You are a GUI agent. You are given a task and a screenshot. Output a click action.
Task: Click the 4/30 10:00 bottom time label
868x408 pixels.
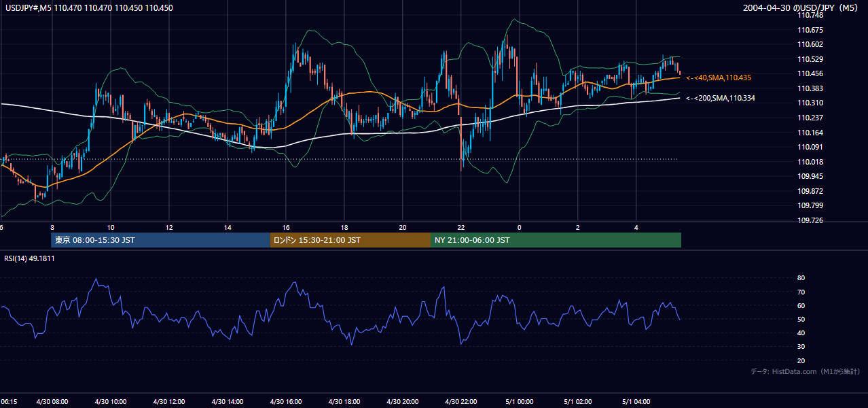tap(111, 401)
